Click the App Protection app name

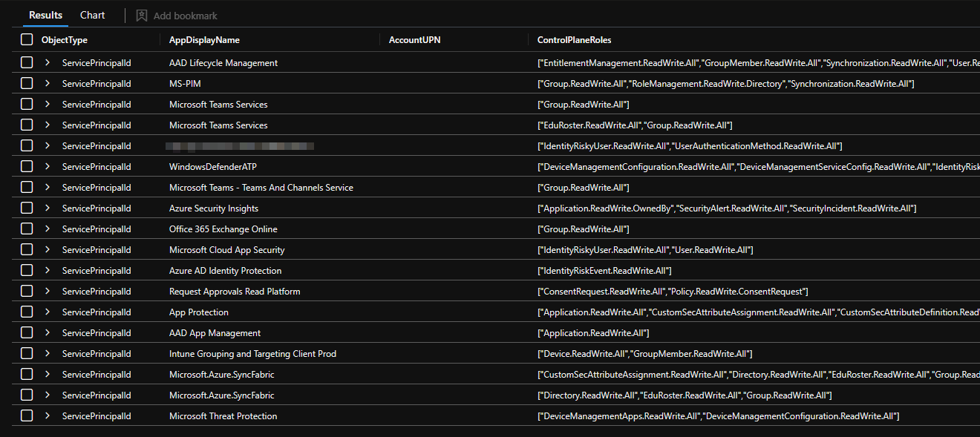(199, 312)
